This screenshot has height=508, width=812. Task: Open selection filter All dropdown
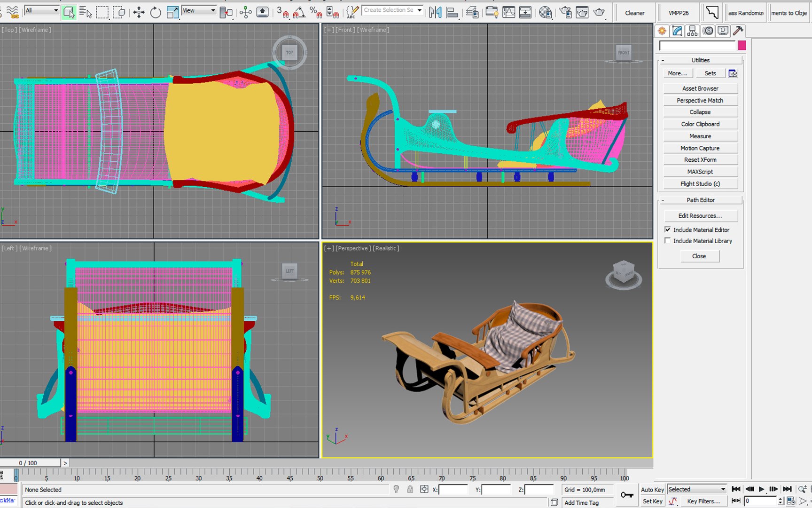pos(42,10)
